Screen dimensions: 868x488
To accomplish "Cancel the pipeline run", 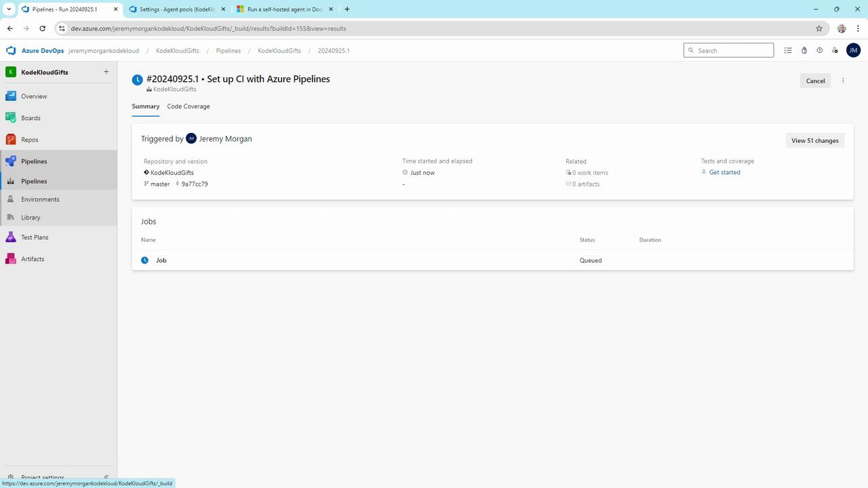I will click(x=815, y=81).
